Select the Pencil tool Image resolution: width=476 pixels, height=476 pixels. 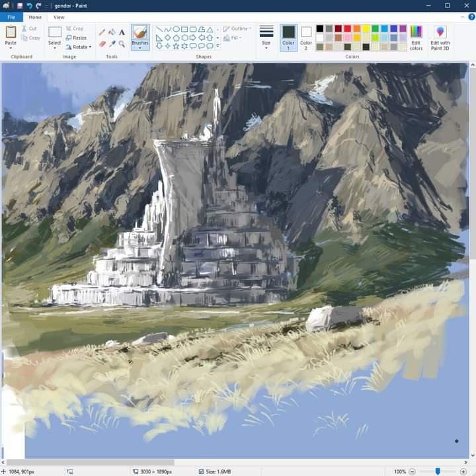[x=102, y=32]
